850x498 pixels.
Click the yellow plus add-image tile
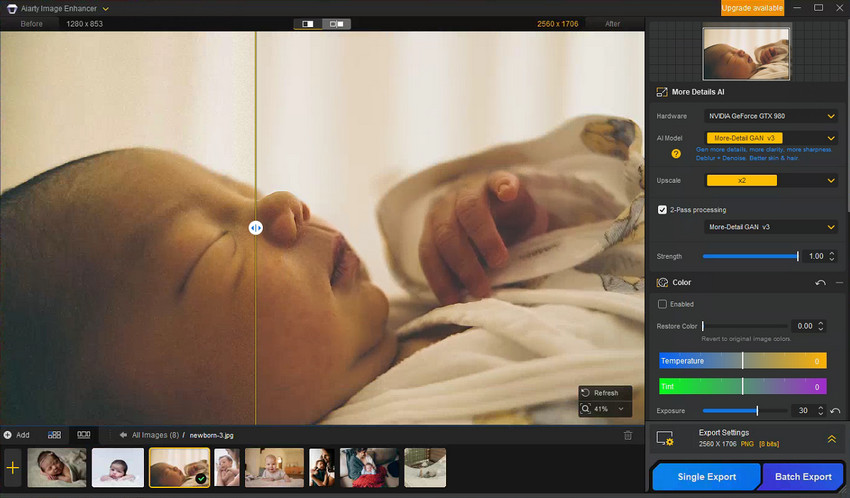(x=13, y=467)
